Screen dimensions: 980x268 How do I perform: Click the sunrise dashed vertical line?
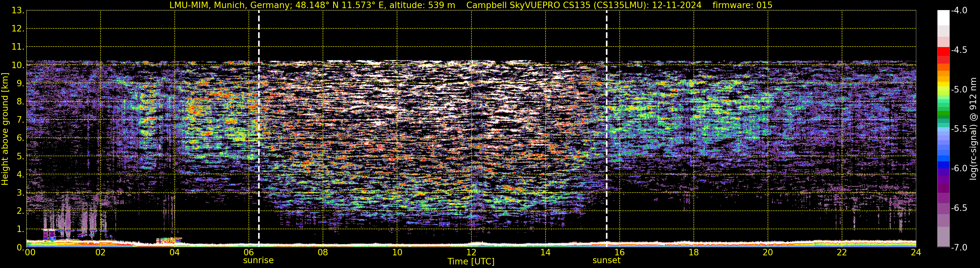click(259, 129)
